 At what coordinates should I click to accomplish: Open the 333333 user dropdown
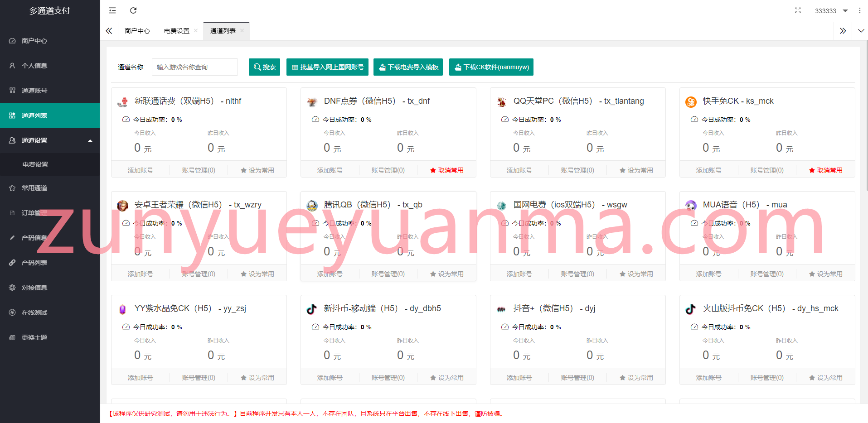[x=831, y=11]
